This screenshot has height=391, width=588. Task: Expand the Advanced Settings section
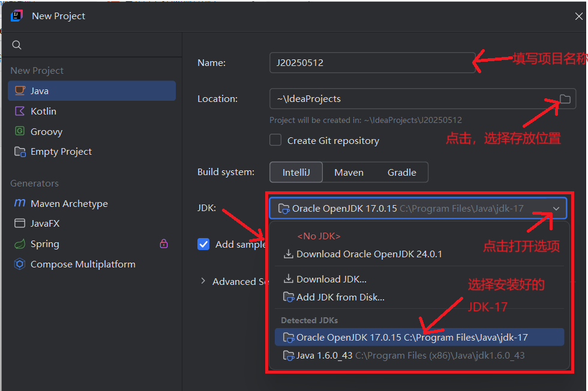point(203,281)
